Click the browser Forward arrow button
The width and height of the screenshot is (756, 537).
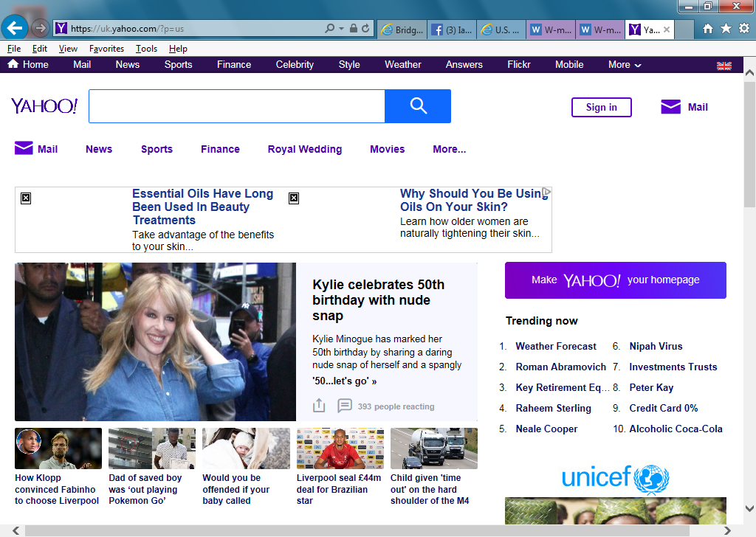point(41,29)
